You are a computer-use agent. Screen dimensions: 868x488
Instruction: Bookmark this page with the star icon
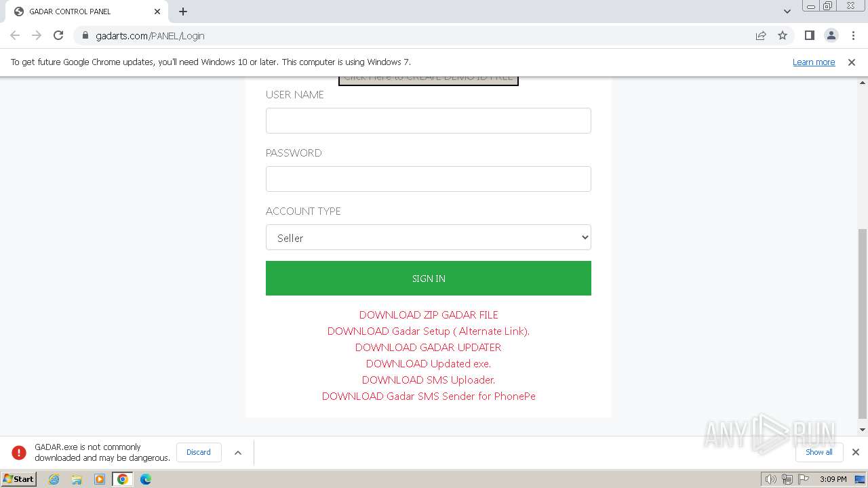(783, 35)
